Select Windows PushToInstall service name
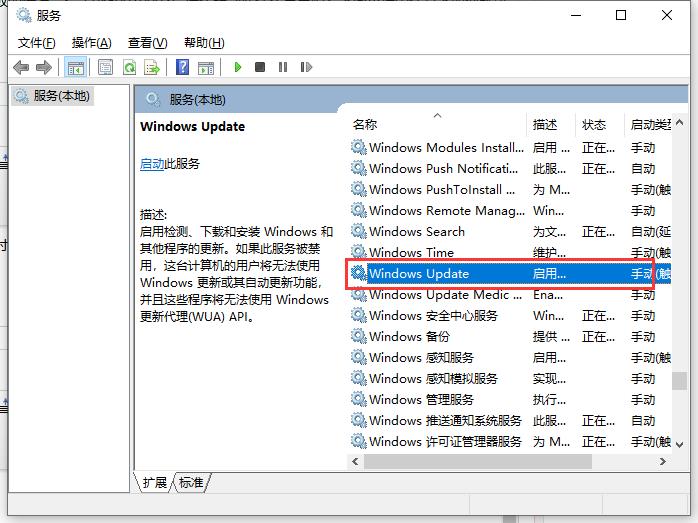Image resolution: width=698 pixels, height=523 pixels. 442,190
